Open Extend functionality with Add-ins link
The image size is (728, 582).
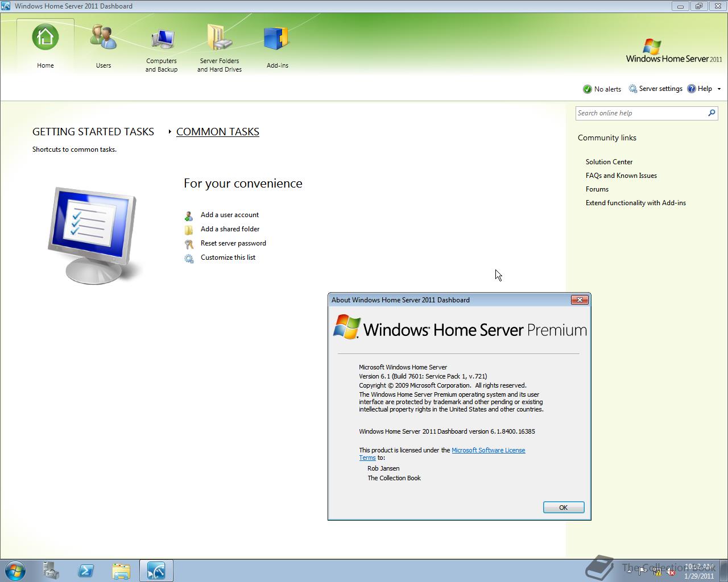pyautogui.click(x=636, y=203)
